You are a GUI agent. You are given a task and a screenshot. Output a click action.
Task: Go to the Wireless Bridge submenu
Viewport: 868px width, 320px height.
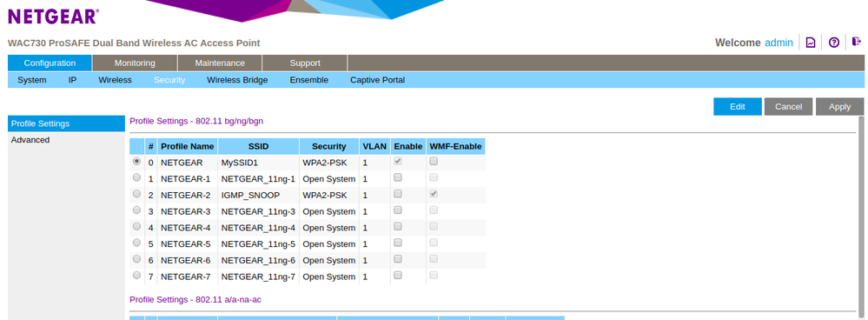click(237, 80)
